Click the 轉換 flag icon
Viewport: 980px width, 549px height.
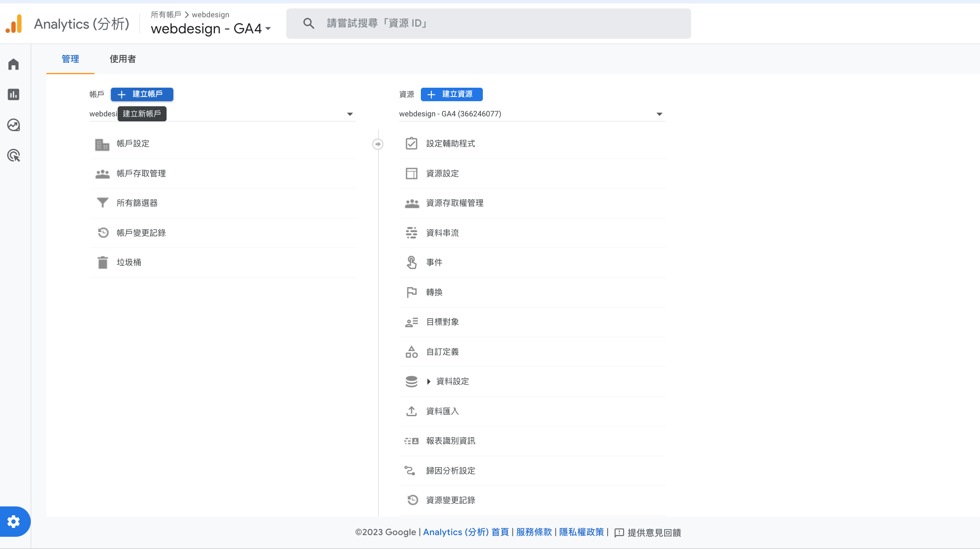[412, 292]
